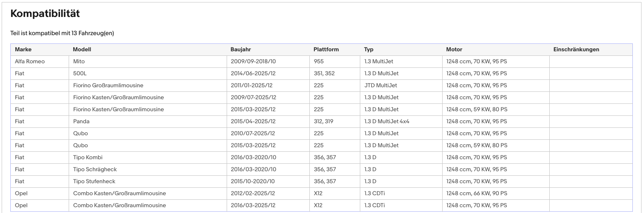
Task: Click 'Fiat' brand in the Panda row
Action: (x=19, y=121)
